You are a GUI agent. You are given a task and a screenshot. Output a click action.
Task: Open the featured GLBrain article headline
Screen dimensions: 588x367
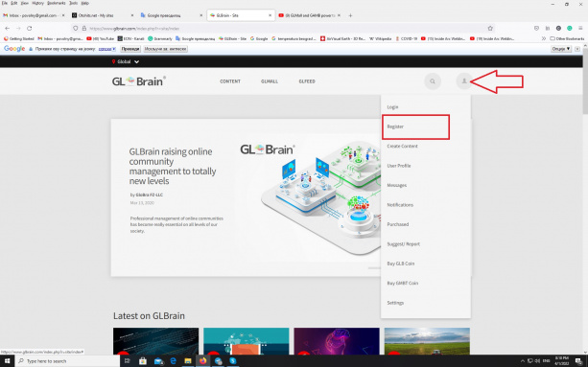click(x=173, y=167)
